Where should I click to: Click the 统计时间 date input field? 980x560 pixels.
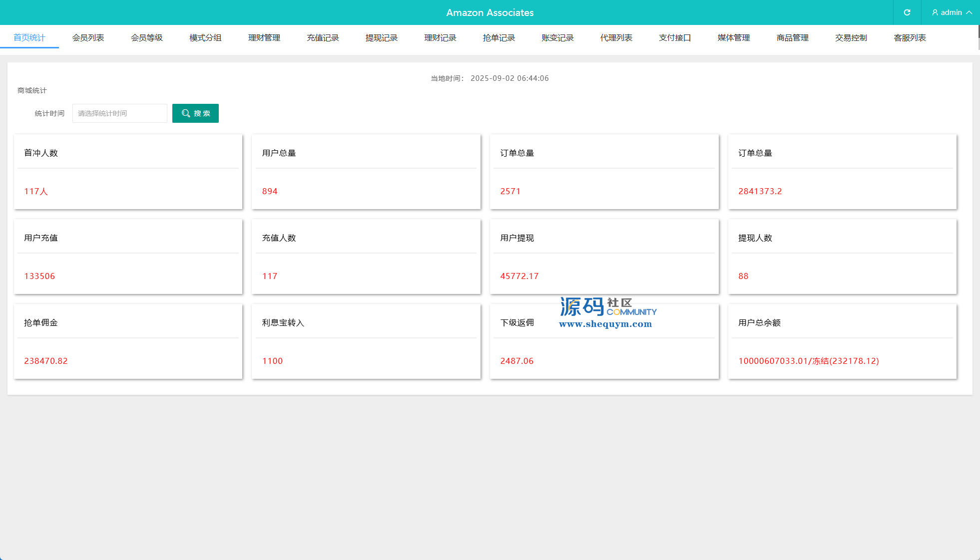120,113
